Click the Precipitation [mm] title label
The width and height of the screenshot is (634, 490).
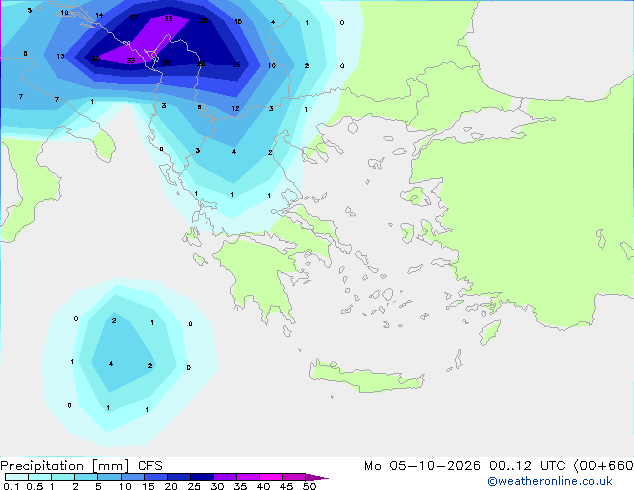pyautogui.click(x=65, y=466)
